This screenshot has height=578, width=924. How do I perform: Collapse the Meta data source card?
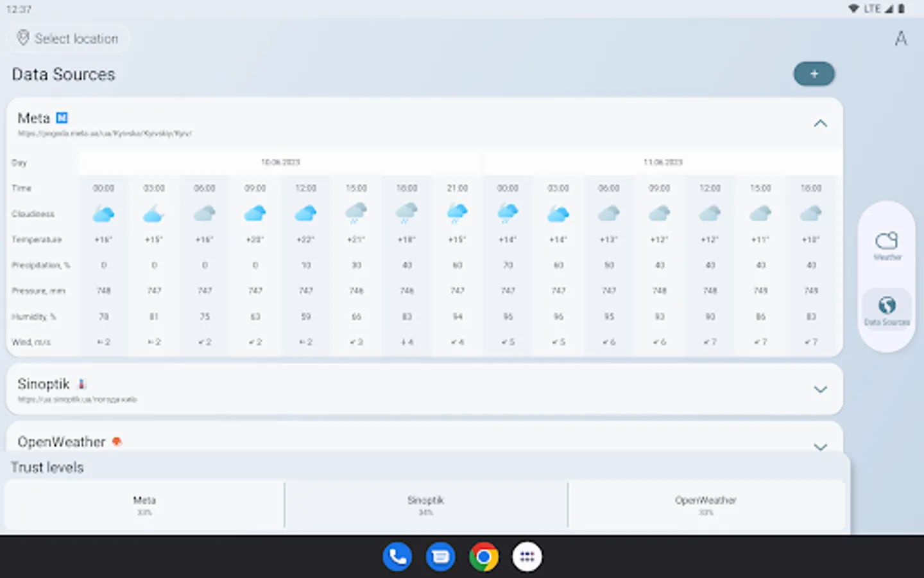[x=820, y=123]
